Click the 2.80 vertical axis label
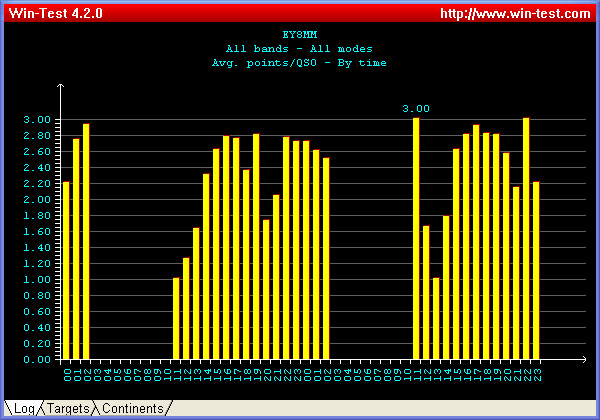The height and width of the screenshot is (420, 600). click(x=37, y=136)
